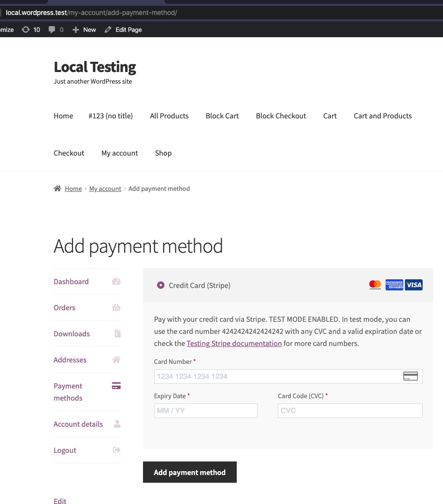Click the Addresses home icon

coord(116,360)
